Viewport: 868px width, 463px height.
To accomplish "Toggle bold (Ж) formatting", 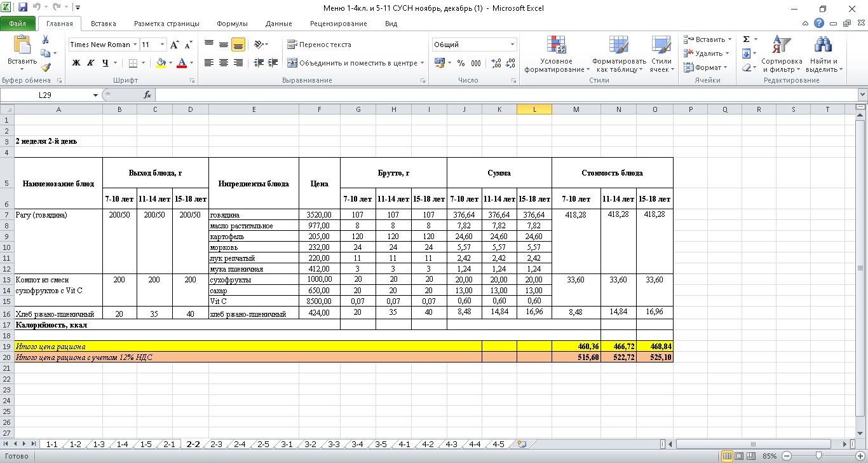I will point(76,63).
